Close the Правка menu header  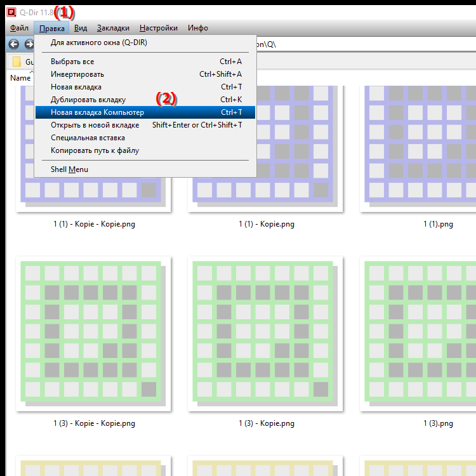point(51,28)
